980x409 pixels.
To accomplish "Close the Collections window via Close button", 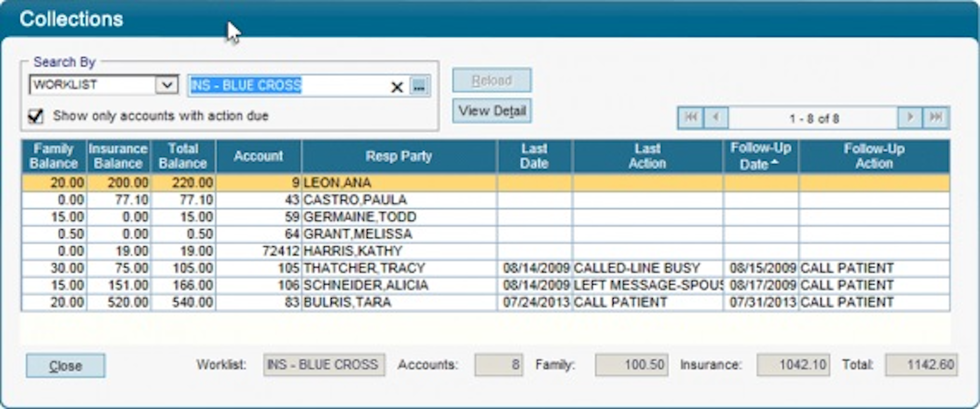I will pos(65,366).
